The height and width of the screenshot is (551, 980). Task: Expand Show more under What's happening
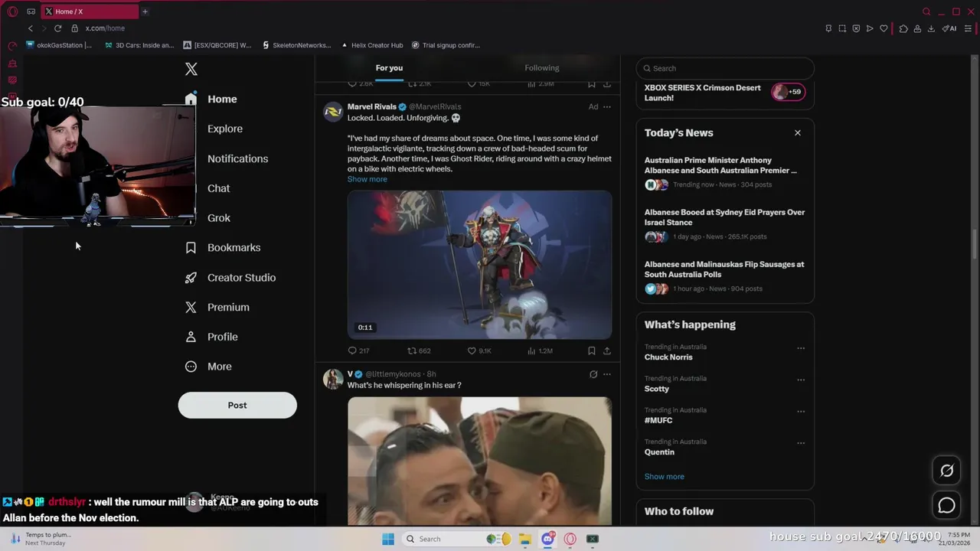665,476
